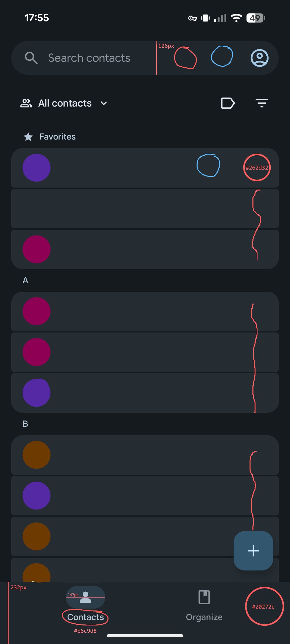
Task: Switch to the Contacts tab
Action: 85,604
